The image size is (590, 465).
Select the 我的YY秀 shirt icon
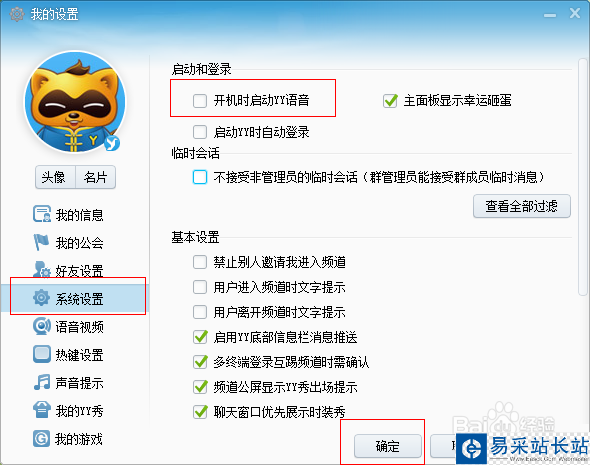coord(41,410)
